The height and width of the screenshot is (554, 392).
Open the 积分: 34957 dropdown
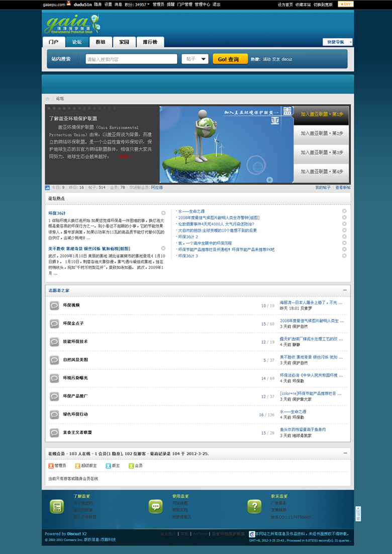tap(137, 4)
